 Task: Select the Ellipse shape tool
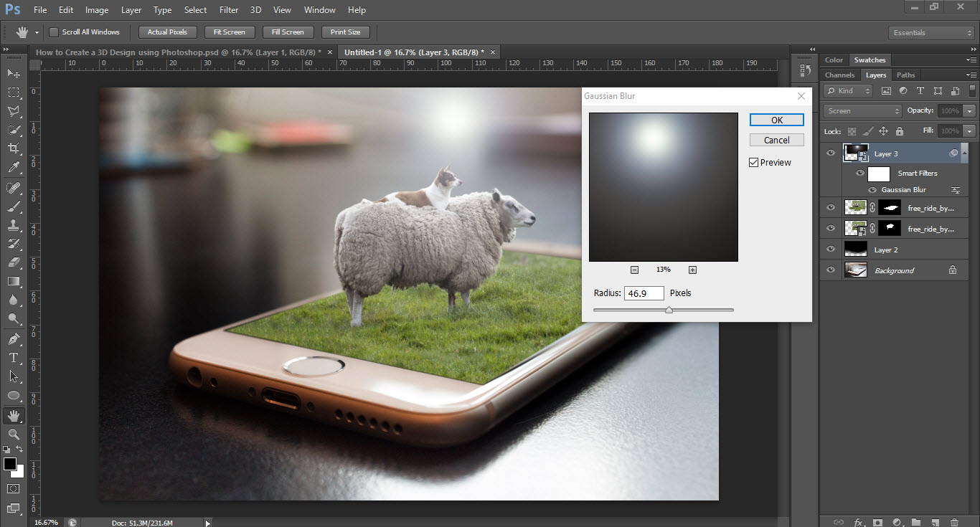(x=14, y=395)
